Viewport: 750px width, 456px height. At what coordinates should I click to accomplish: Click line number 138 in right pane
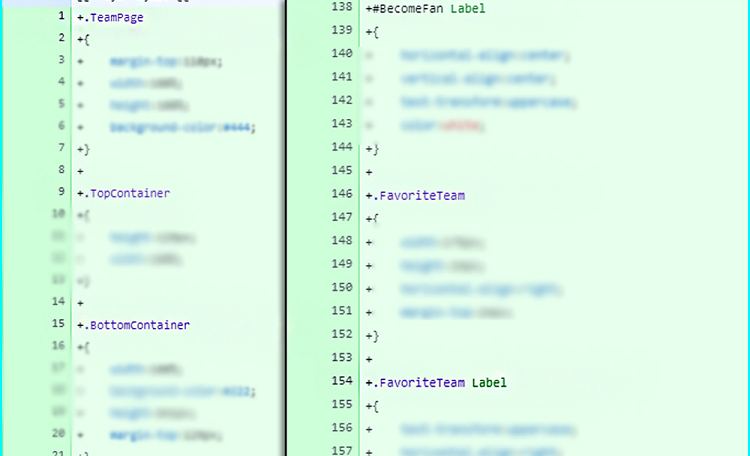(341, 7)
